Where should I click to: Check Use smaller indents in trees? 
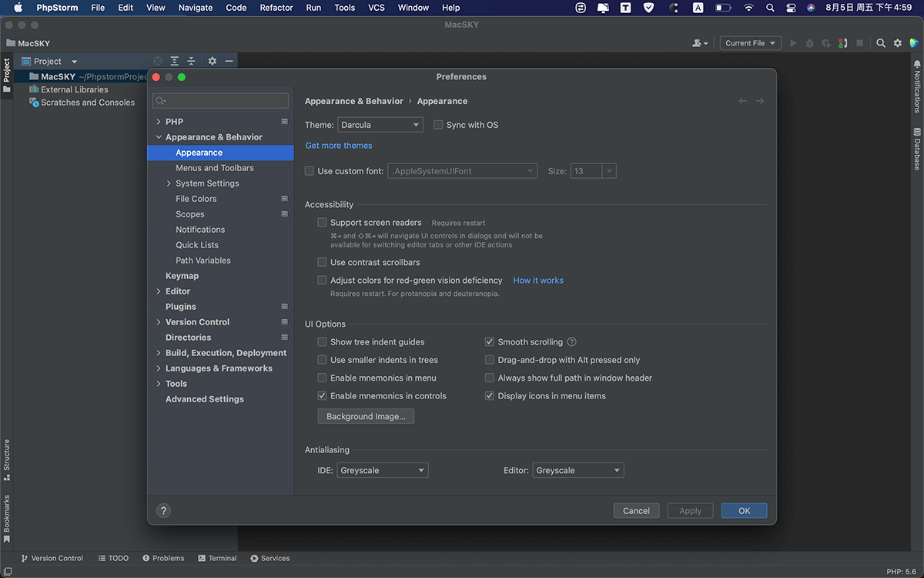click(322, 360)
